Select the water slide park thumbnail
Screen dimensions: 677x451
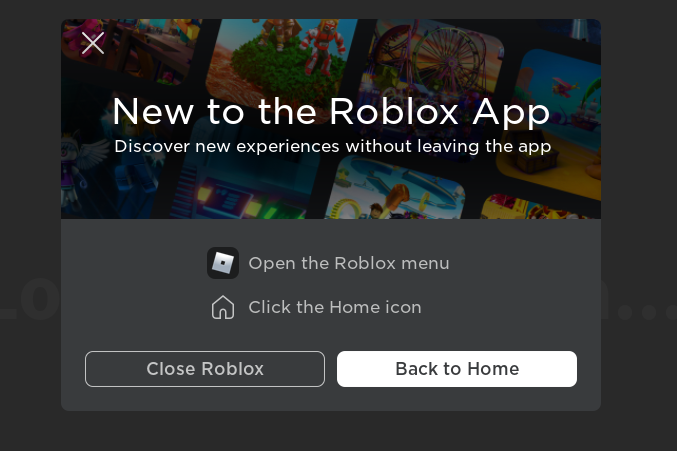[x=395, y=192]
